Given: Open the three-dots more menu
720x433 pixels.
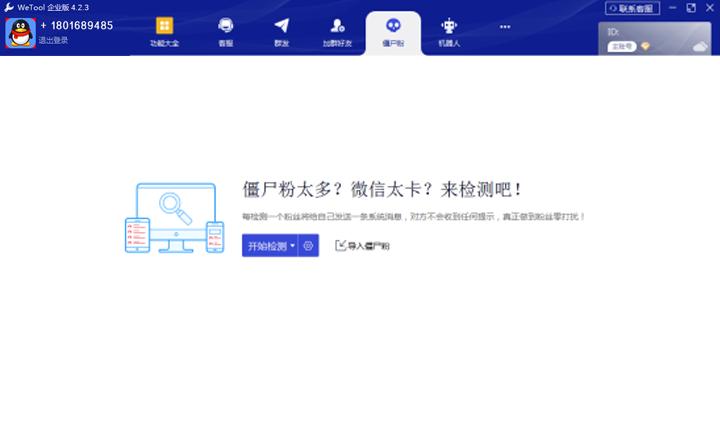Looking at the screenshot, I should (x=505, y=27).
